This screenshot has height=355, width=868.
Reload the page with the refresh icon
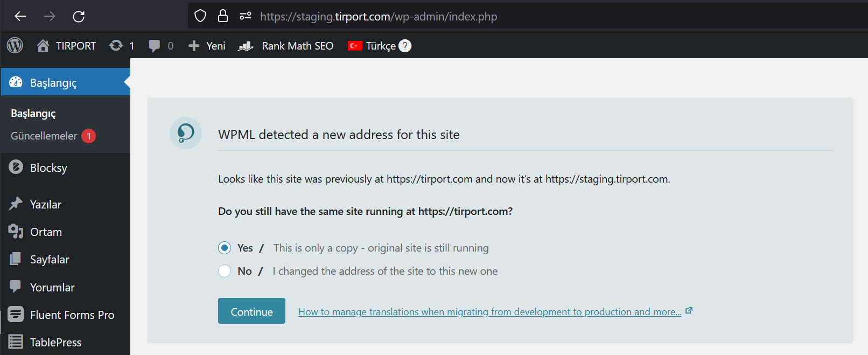(x=79, y=16)
